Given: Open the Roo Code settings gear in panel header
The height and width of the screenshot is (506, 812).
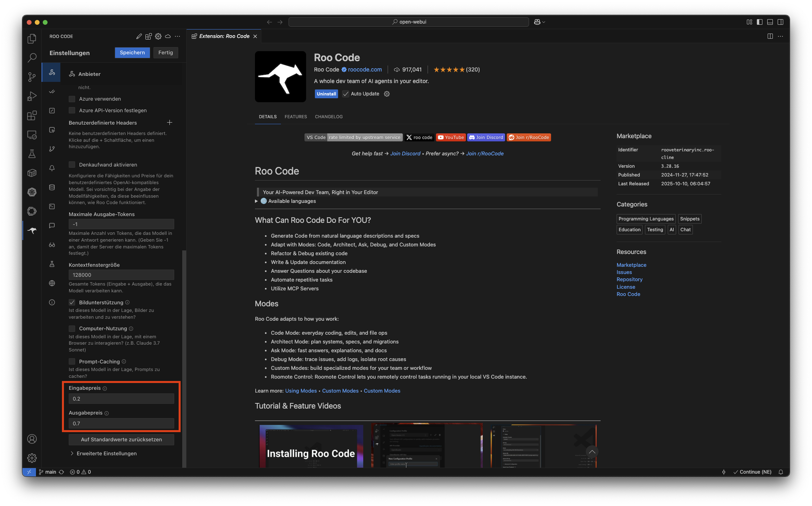Looking at the screenshot, I should click(x=158, y=36).
